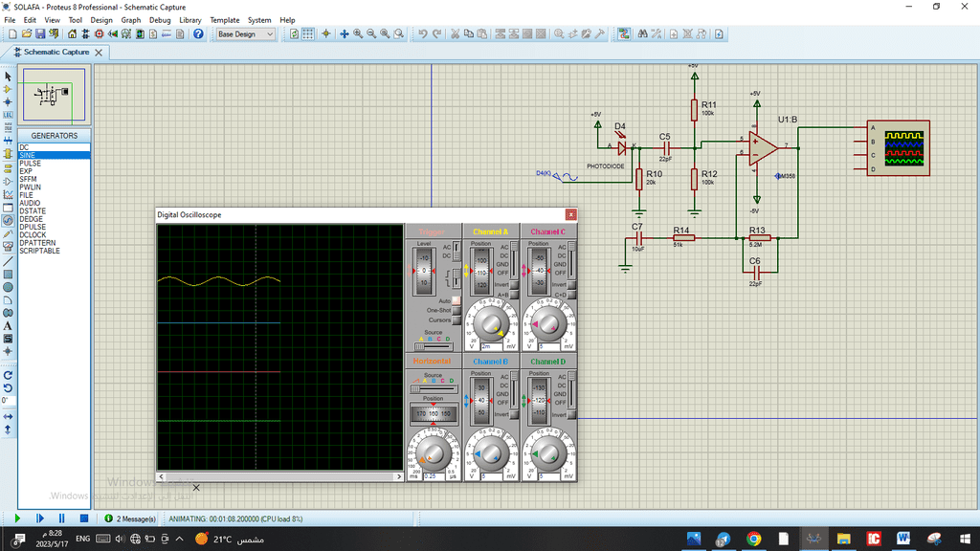Open the Graph menu
Screen dimensions: 980x551
pos(130,20)
